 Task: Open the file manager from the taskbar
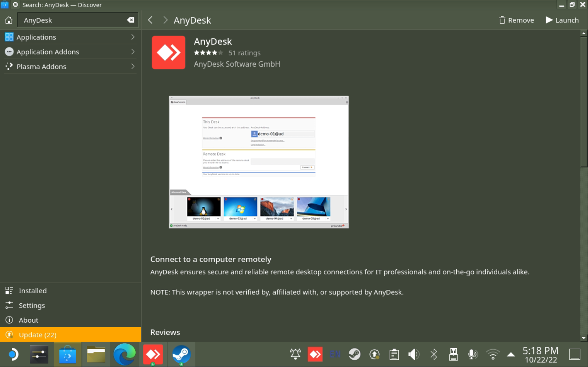coord(96,354)
